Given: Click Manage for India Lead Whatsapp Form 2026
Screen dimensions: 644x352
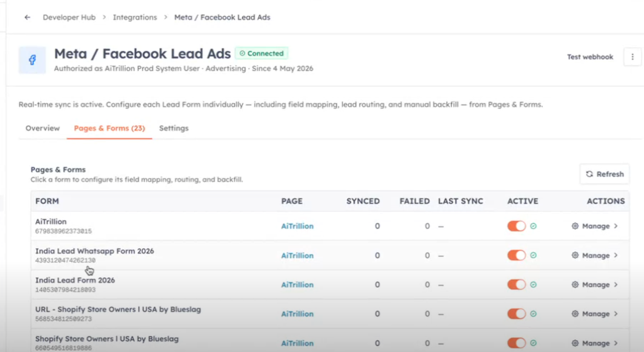Looking at the screenshot, I should [x=596, y=255].
